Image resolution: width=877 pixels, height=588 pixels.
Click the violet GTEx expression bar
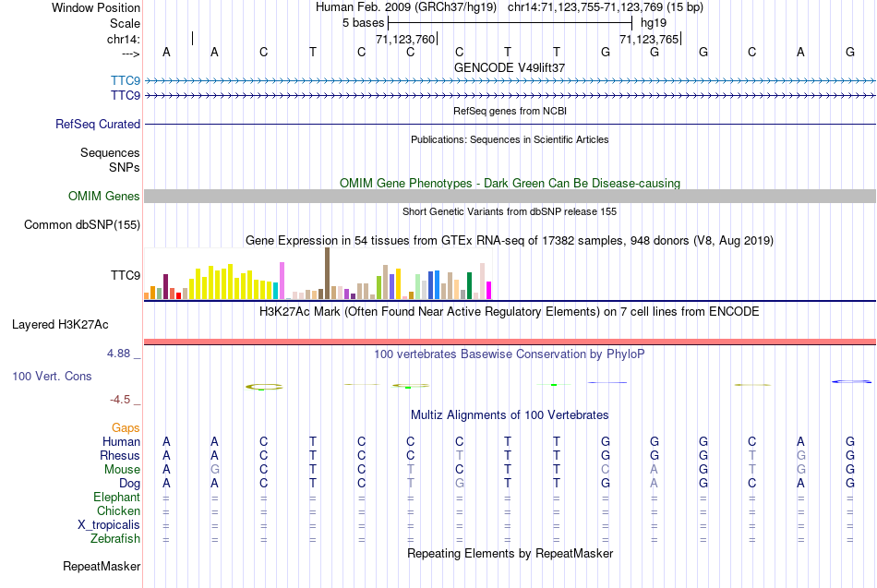click(x=282, y=281)
